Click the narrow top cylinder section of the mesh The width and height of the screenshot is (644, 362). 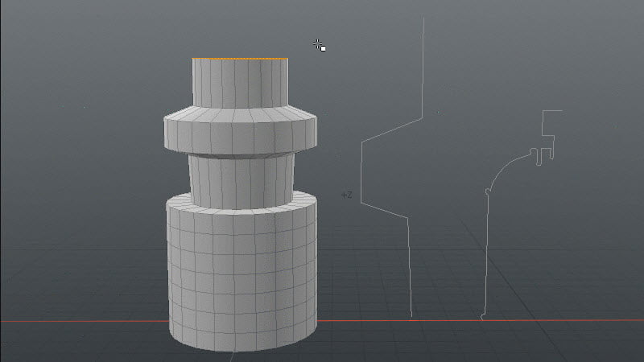(240, 83)
